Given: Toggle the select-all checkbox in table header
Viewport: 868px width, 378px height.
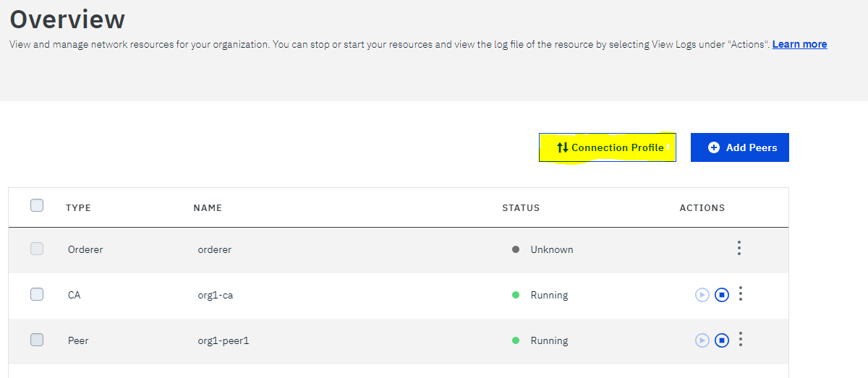Looking at the screenshot, I should tap(37, 205).
